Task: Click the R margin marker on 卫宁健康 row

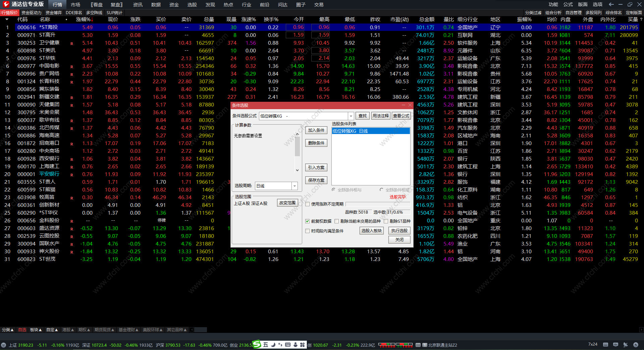Action: (x=72, y=43)
